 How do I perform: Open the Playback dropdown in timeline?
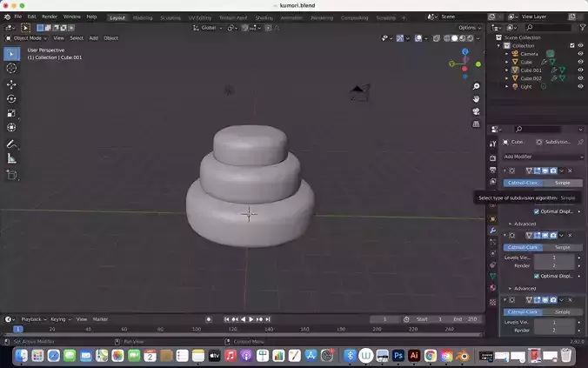33,319
